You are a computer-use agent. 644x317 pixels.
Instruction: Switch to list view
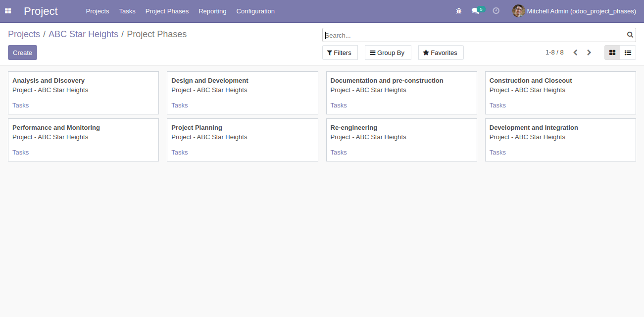[x=628, y=53]
